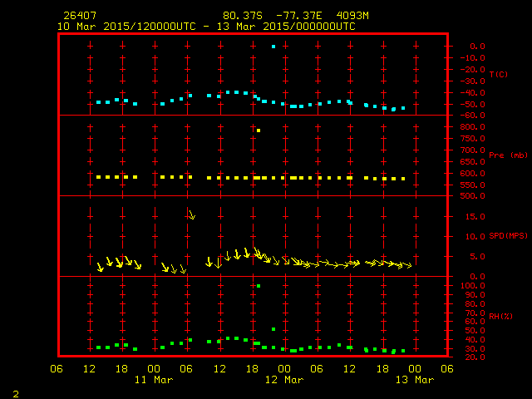Click the -60.0 temperature tick label
Image resolution: width=532 pixels, height=399 pixels.
point(473,116)
